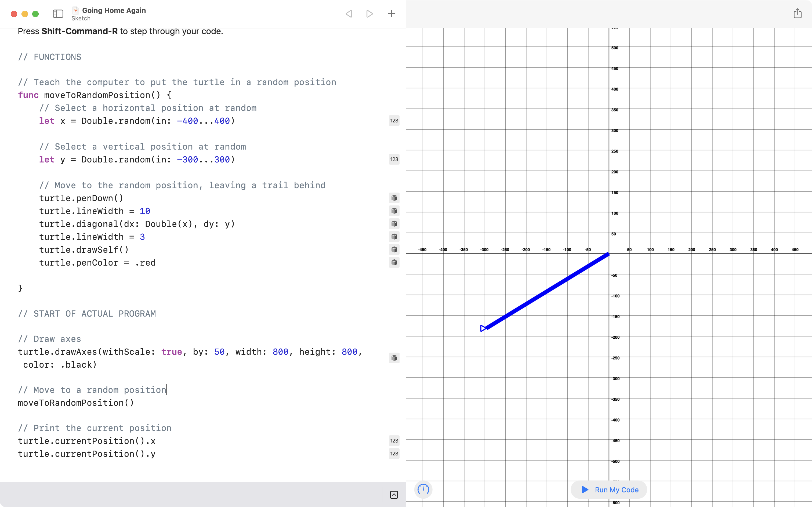View result of turtle.penDown() call
This screenshot has height=507, width=812.
click(x=394, y=198)
